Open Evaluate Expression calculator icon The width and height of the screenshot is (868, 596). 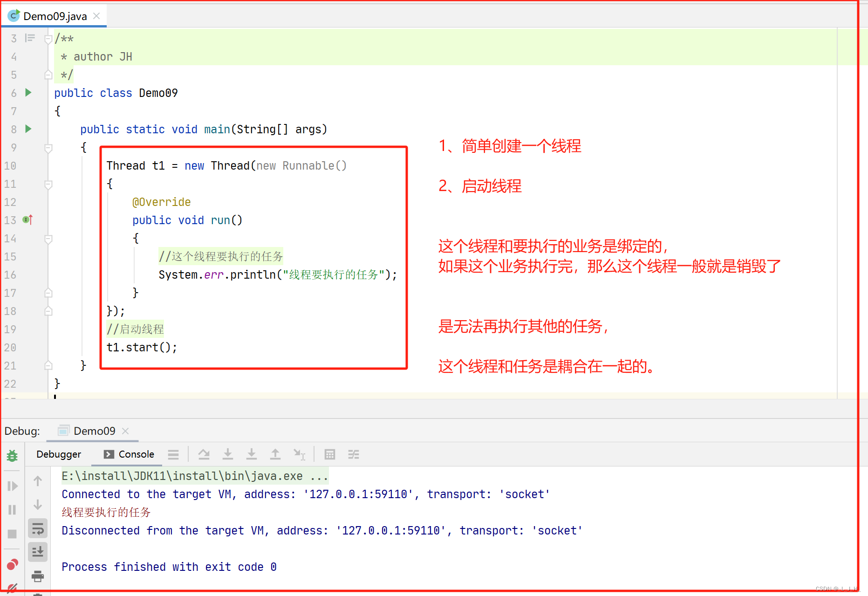click(x=330, y=454)
